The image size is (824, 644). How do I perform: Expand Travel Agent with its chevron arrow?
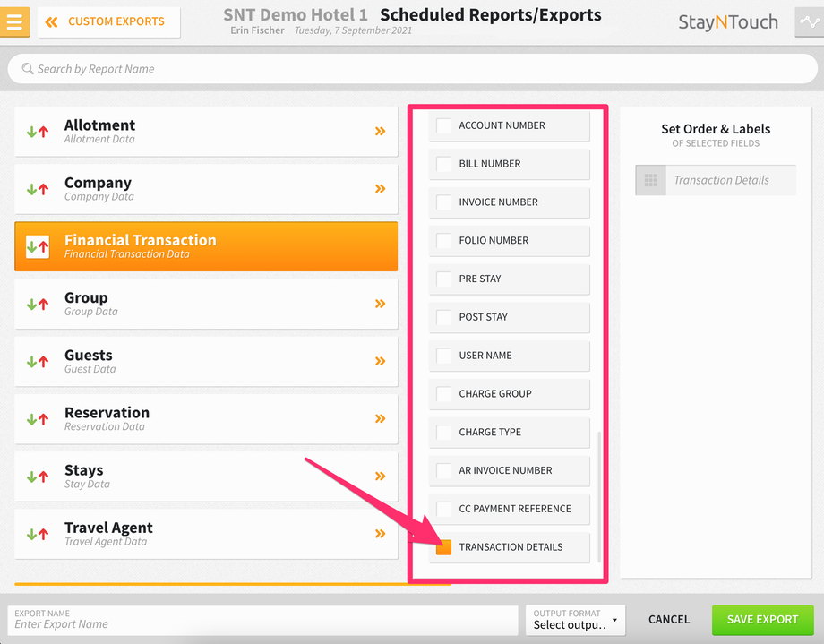coord(381,534)
